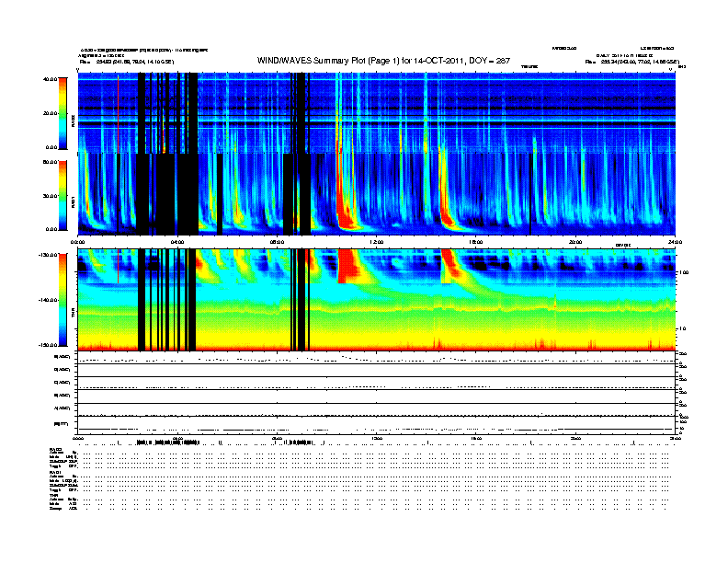Click the red burst in TNR panel near 10:30
728x563 pixels.
click(349, 266)
